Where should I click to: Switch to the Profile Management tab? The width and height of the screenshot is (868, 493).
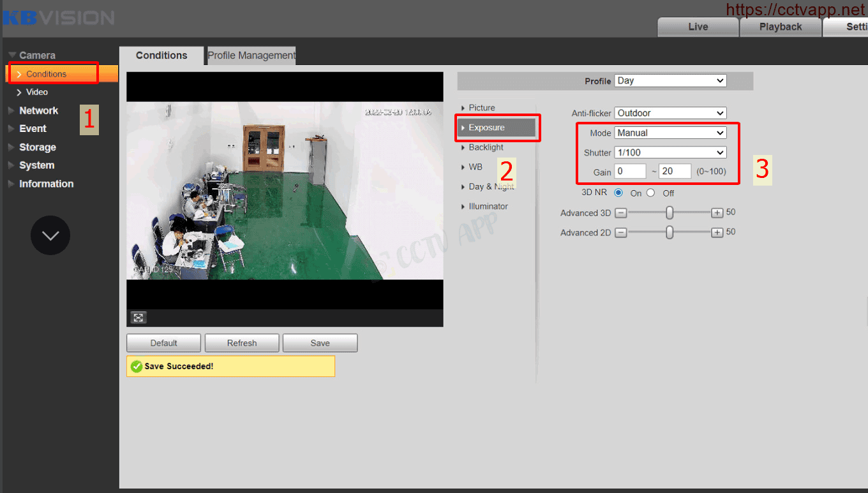click(251, 55)
